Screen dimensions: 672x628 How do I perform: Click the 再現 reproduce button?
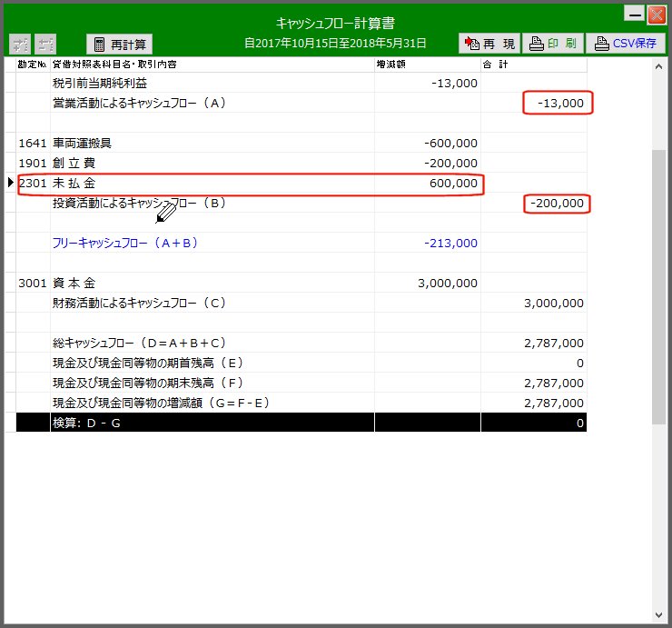click(x=489, y=44)
